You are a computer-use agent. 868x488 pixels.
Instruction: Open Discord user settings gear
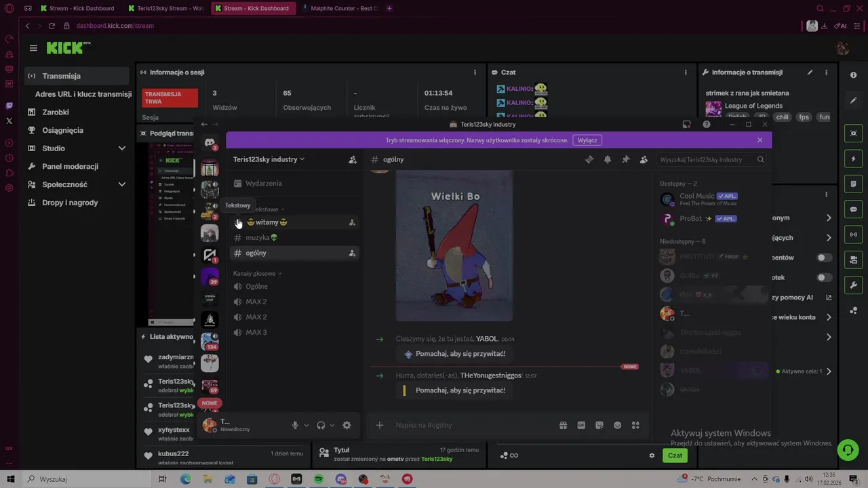coord(347,426)
